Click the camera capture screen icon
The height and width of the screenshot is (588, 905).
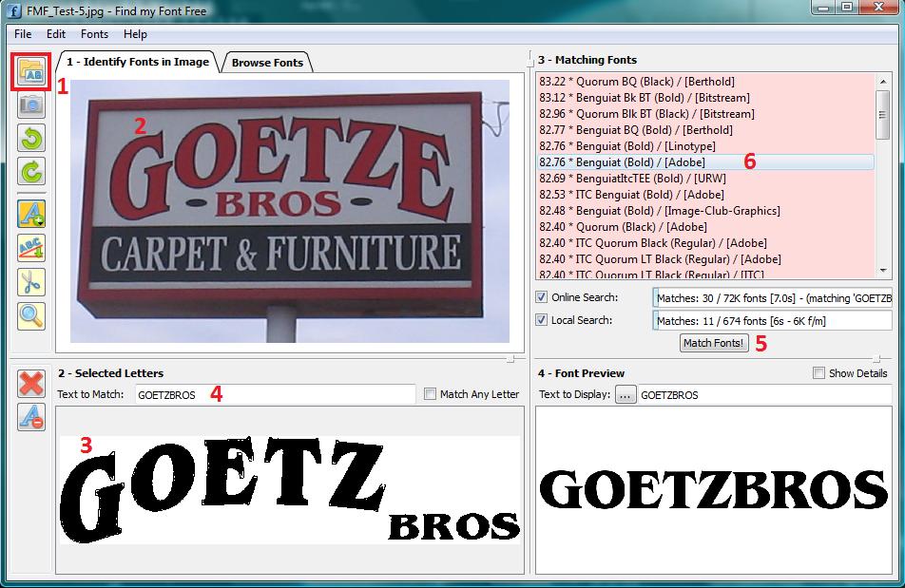click(x=31, y=105)
